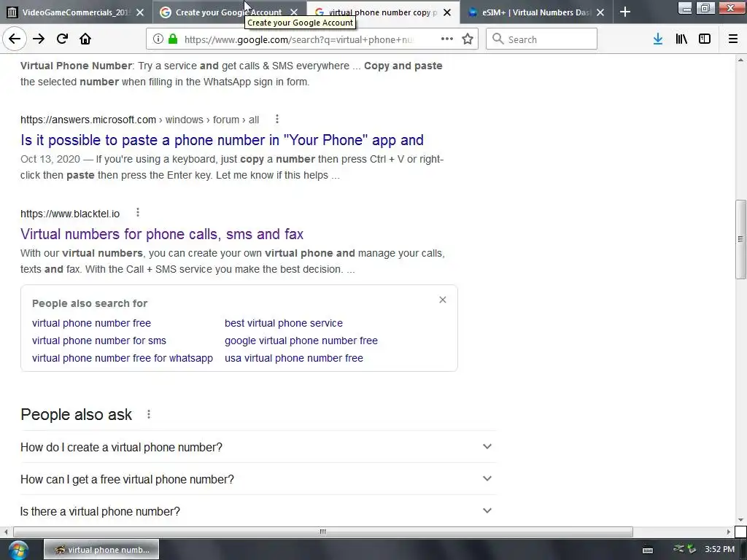The height and width of the screenshot is (560, 747).
Task: Expand 'How can I get a free virtual phone number?'
Action: (x=258, y=479)
